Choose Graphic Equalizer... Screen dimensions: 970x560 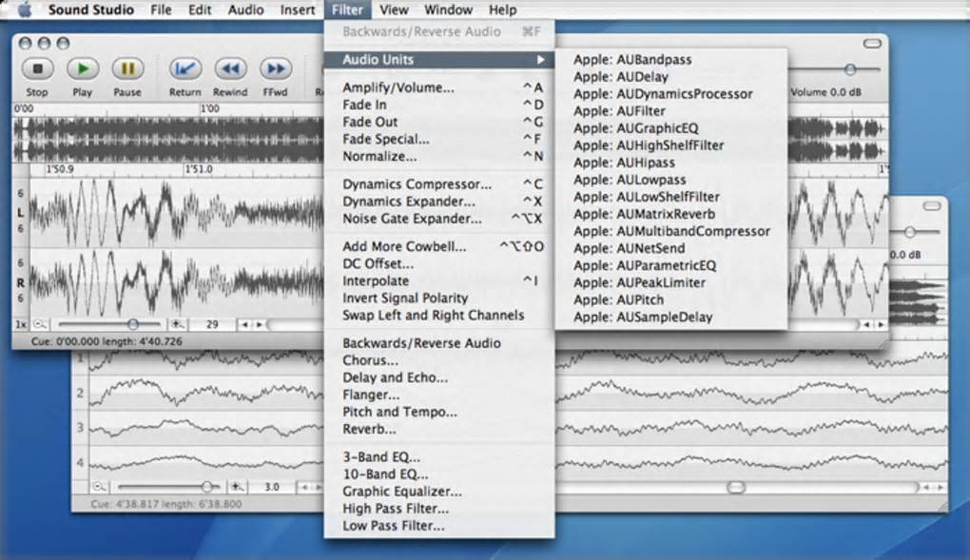[x=439, y=492]
